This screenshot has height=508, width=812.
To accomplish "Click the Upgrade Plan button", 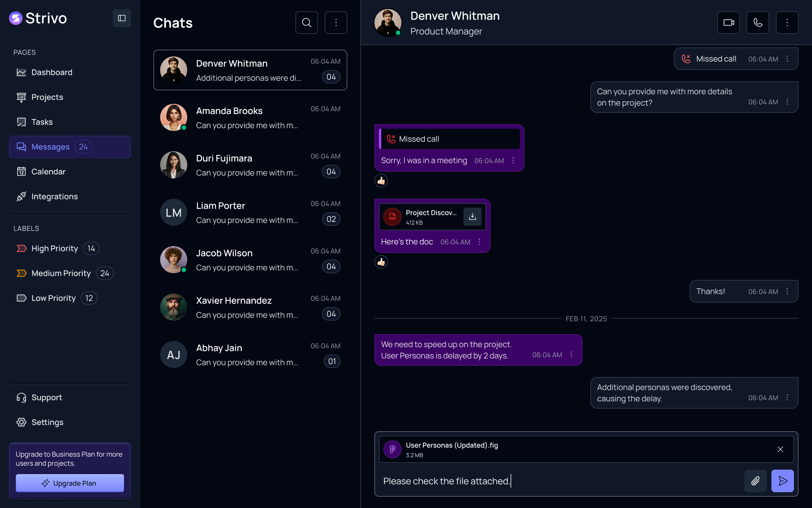I will coord(70,483).
